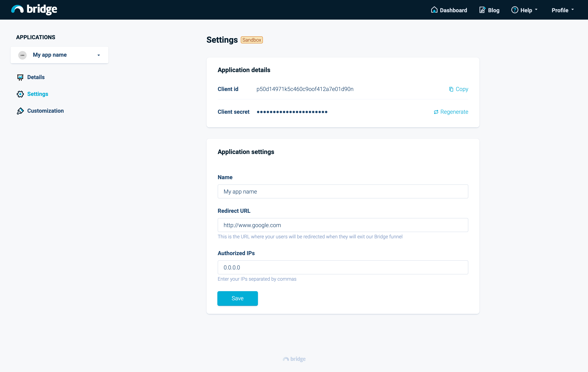The image size is (588, 372).
Task: Click the copy icon beside Client id
Action: pos(451,89)
